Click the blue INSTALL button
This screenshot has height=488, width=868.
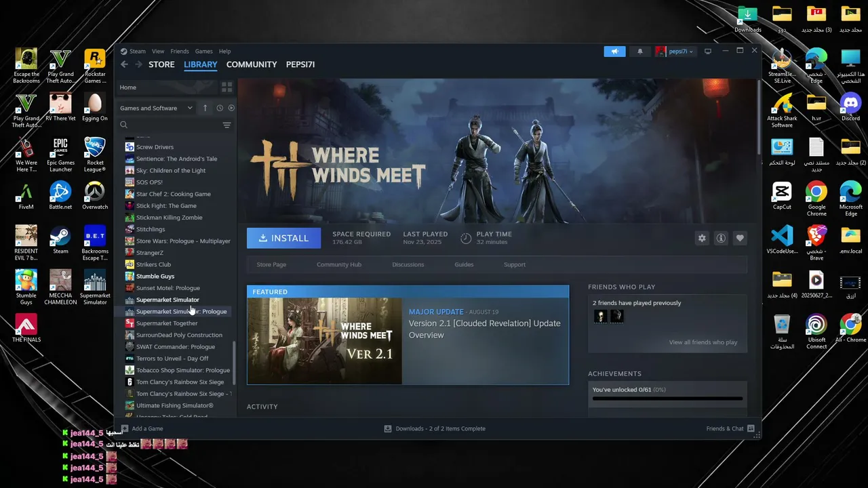283,238
